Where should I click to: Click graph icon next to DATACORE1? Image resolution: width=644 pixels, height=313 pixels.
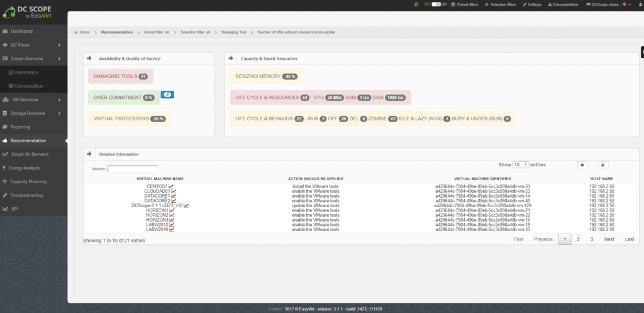coord(174,196)
